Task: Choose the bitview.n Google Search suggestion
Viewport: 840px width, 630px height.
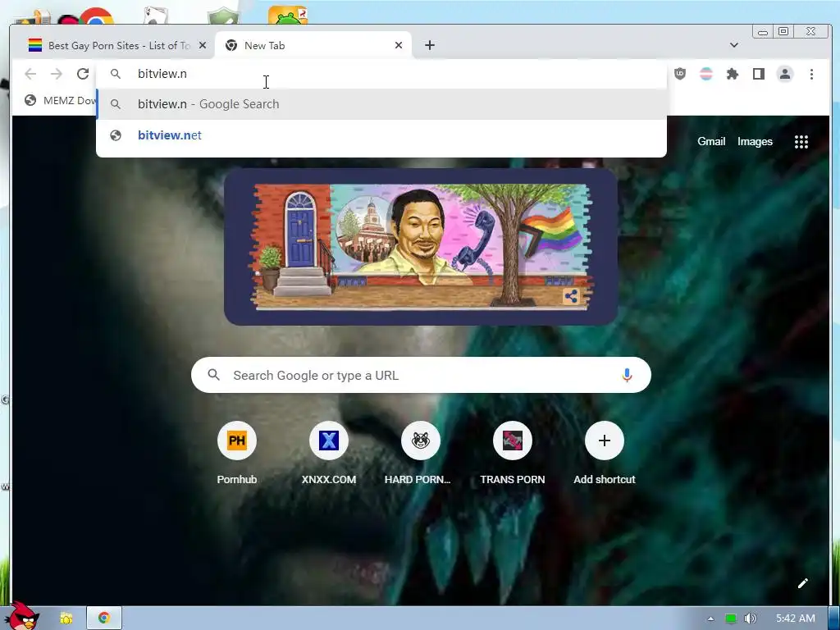Action: pos(381,104)
